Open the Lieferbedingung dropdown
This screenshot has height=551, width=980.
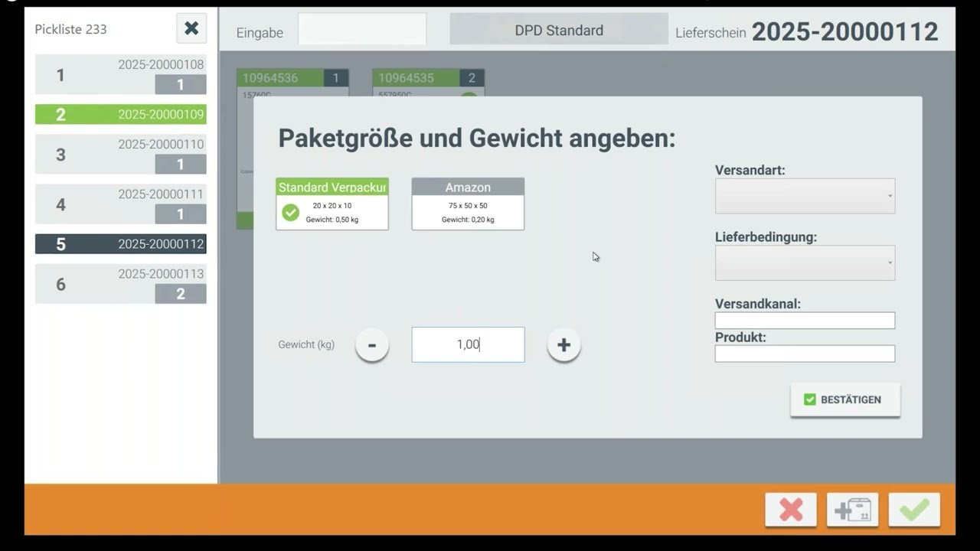tap(805, 262)
